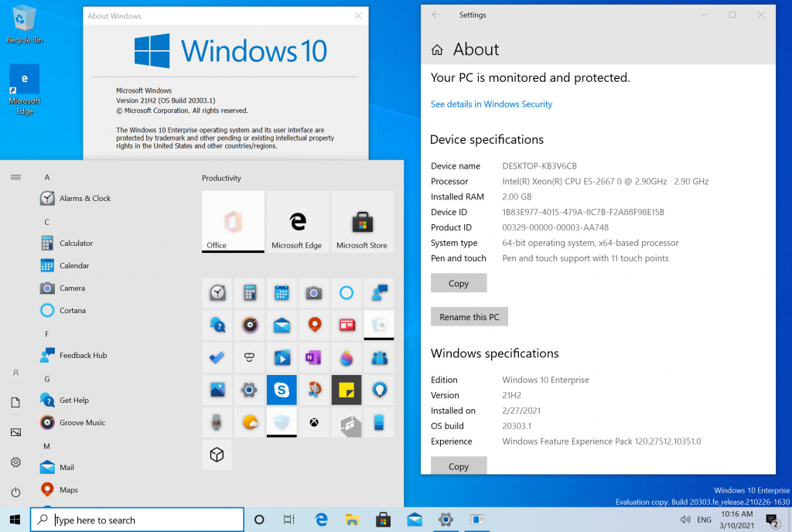Launch the Calculator small tile
The image size is (792, 532).
tap(250, 293)
